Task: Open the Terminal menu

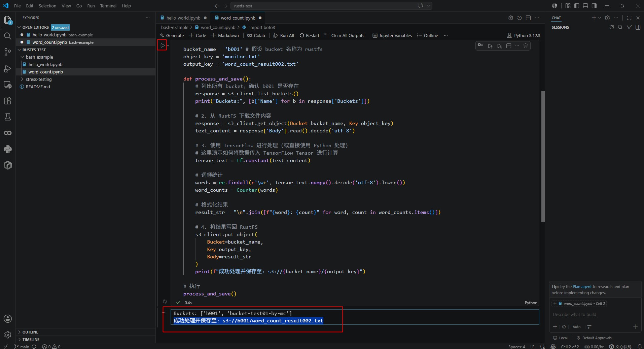Action: click(x=108, y=6)
